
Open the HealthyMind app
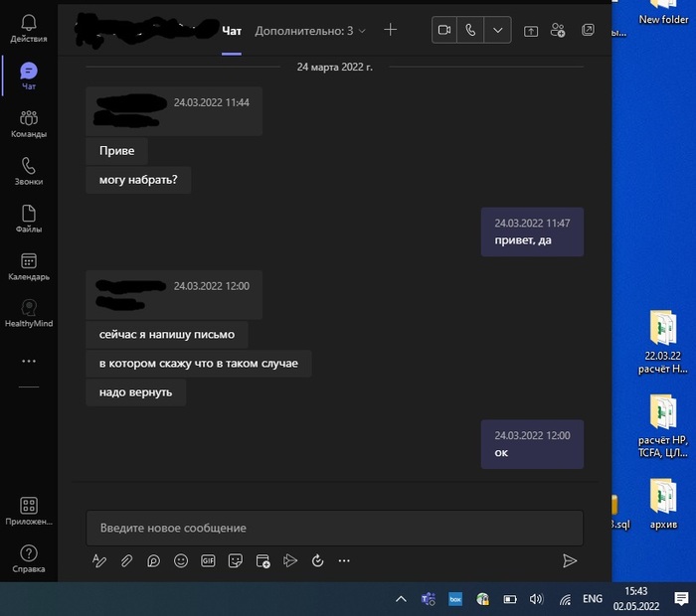point(29,313)
